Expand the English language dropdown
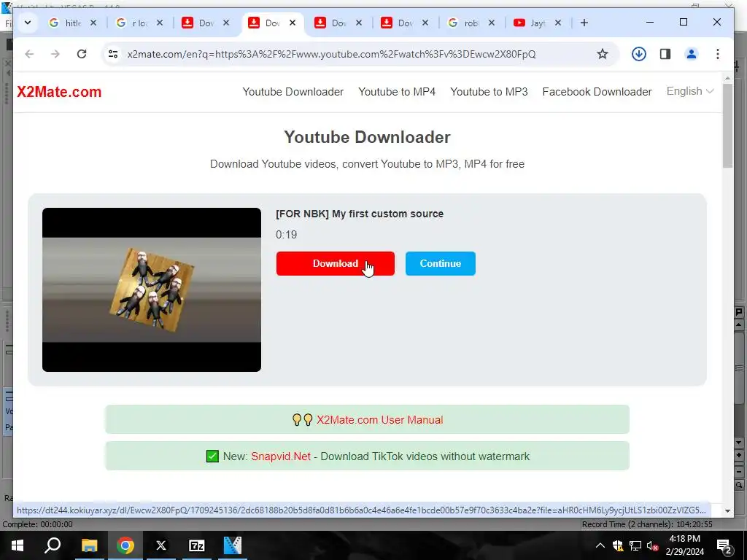Viewport: 747px width, 560px height. click(x=689, y=91)
